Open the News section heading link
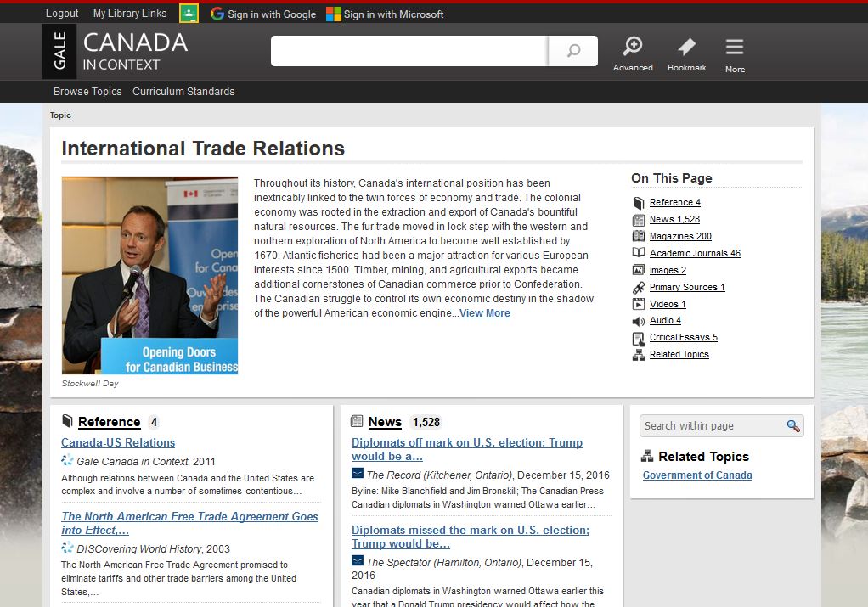 (x=385, y=422)
